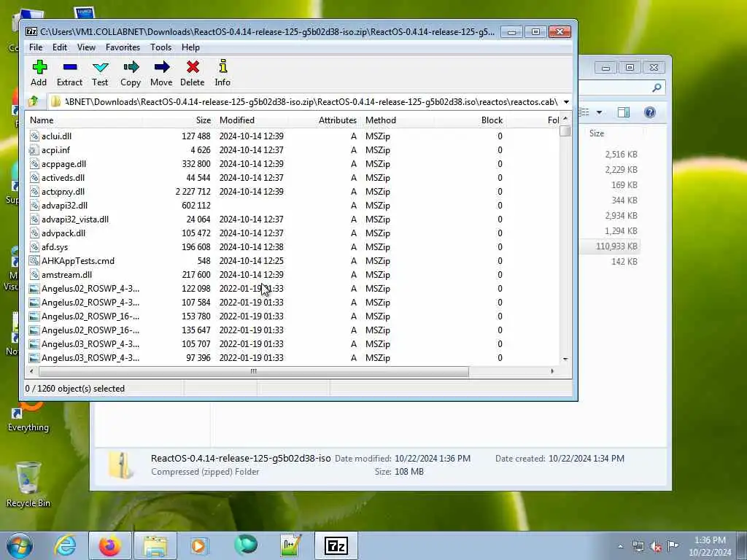747x560 pixels.
Task: Open the File menu
Action: (36, 47)
